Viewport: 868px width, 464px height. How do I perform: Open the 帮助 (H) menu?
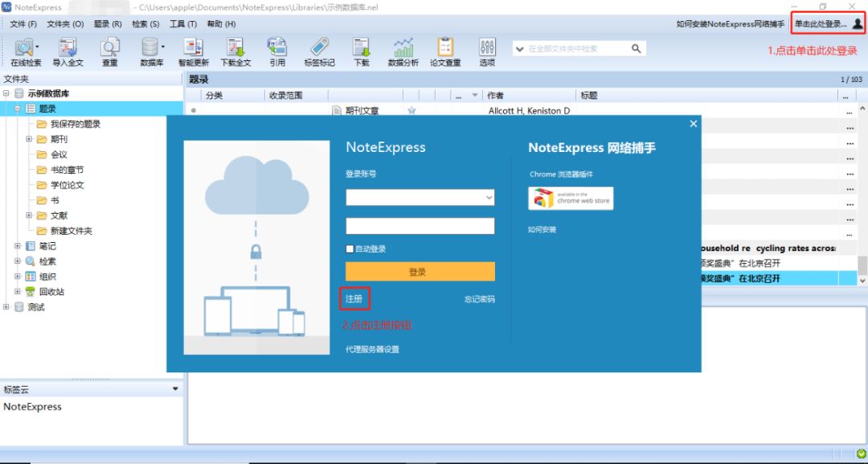pyautogui.click(x=222, y=24)
